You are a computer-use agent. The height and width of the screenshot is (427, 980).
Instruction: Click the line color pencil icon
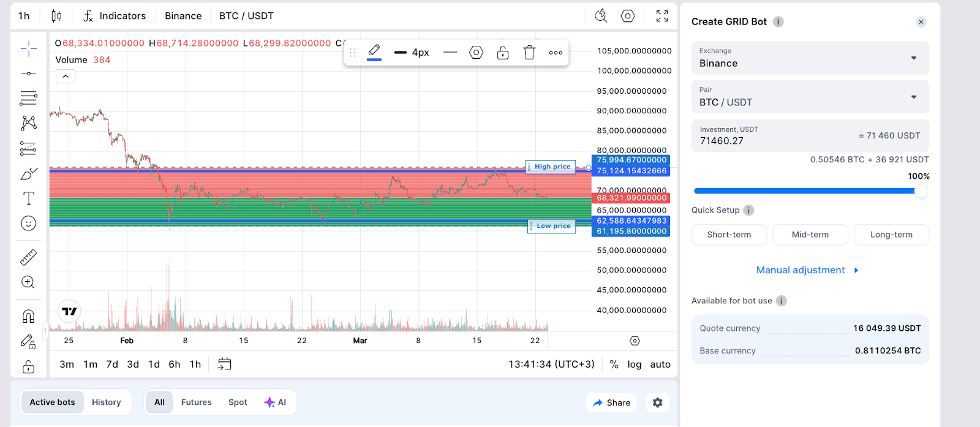(x=374, y=52)
